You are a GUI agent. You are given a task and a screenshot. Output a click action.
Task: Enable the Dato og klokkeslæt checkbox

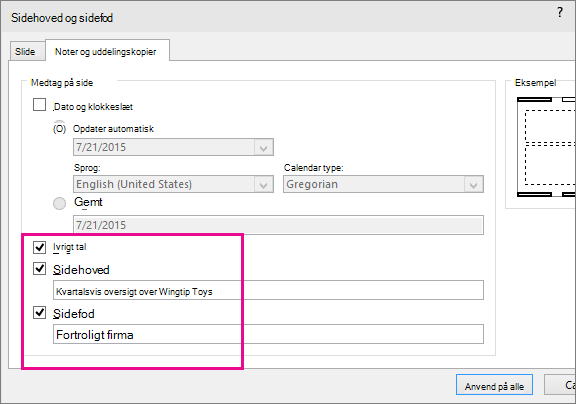click(39, 105)
